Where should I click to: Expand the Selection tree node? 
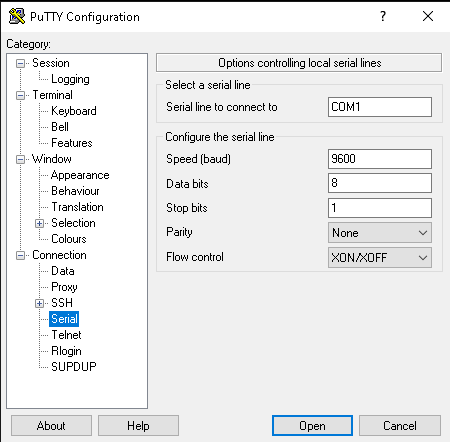point(39,223)
